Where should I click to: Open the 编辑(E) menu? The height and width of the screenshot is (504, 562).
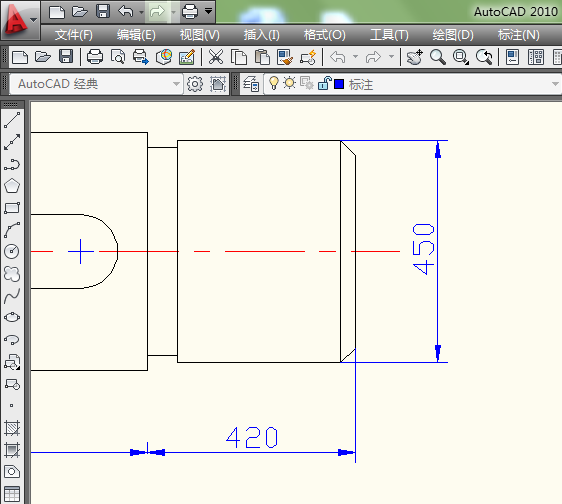[x=136, y=35]
